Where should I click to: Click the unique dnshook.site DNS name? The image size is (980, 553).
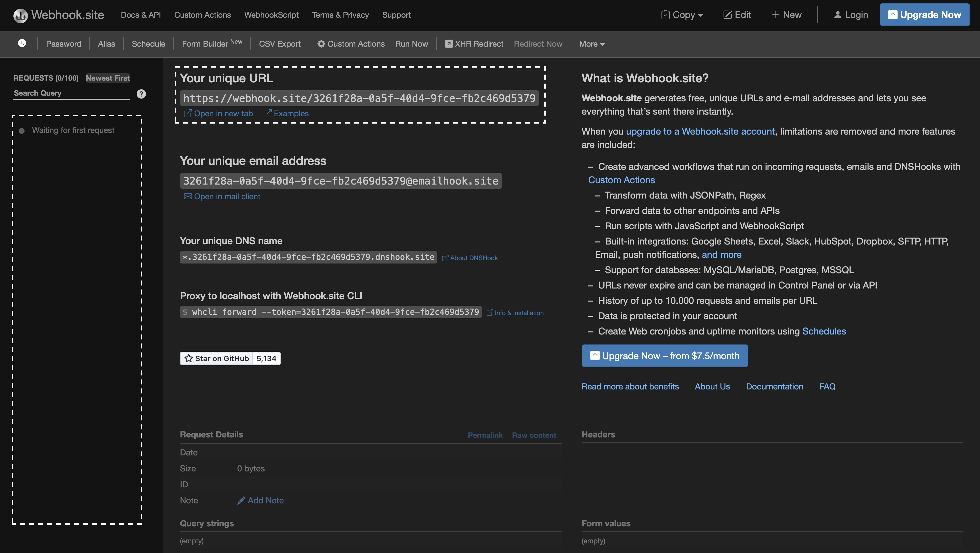pyautogui.click(x=308, y=257)
